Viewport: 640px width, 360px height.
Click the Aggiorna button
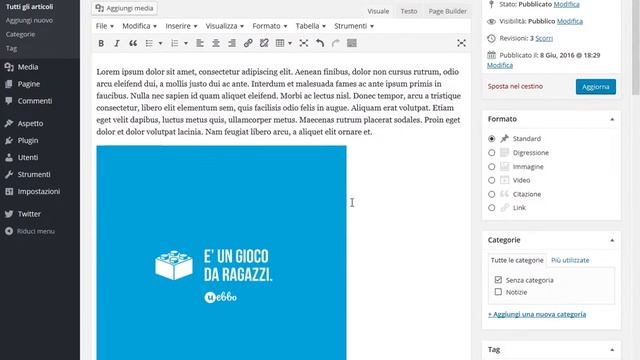click(596, 87)
